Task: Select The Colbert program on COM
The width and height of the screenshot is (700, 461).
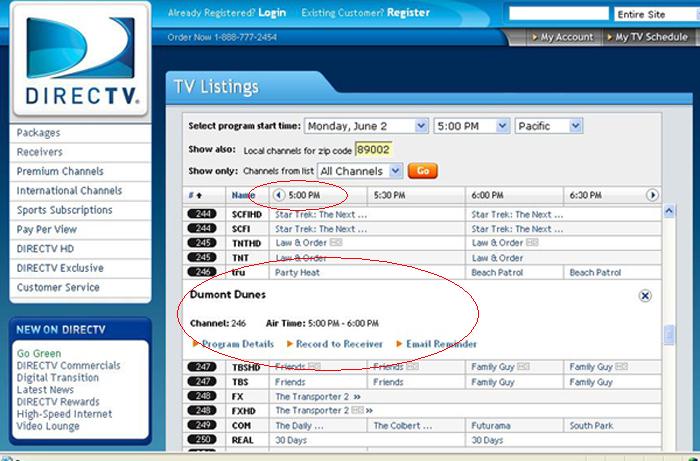Action: 403,426
